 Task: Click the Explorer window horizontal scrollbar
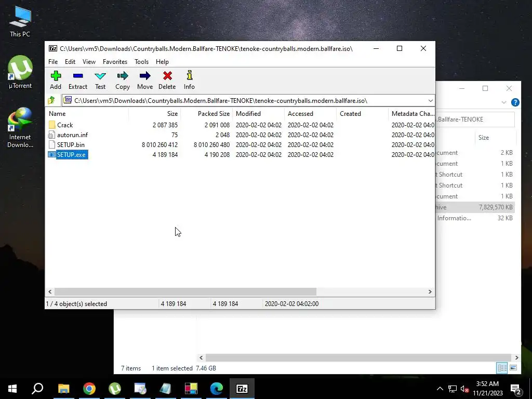coord(358,357)
